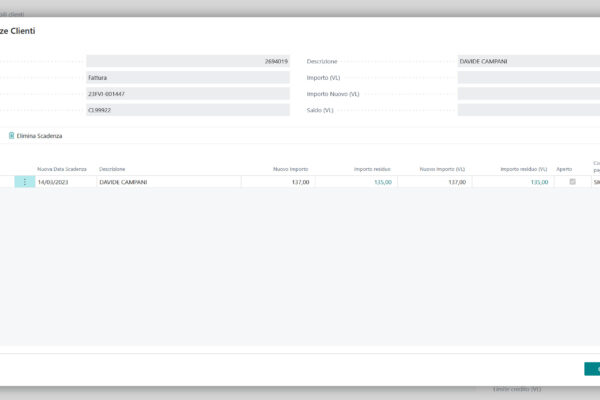The image size is (600, 400).
Task: Click the Elimina Scadenza delete icon
Action: click(x=11, y=136)
